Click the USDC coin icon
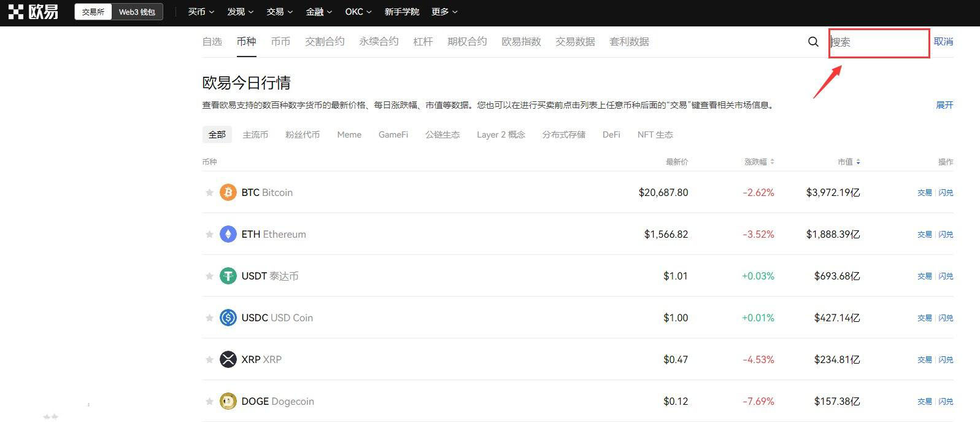This screenshot has width=980, height=422. coord(228,318)
